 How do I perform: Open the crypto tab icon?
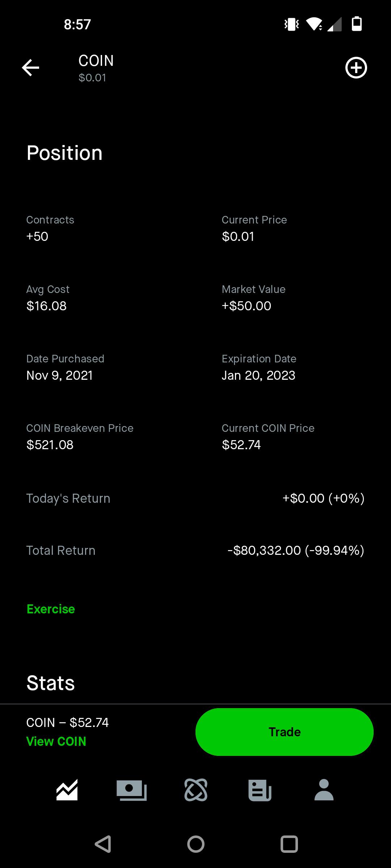point(196,790)
